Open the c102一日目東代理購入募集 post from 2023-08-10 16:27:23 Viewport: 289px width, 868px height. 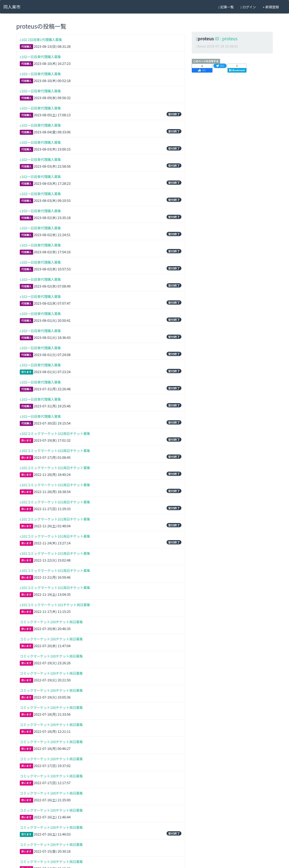[x=40, y=57]
